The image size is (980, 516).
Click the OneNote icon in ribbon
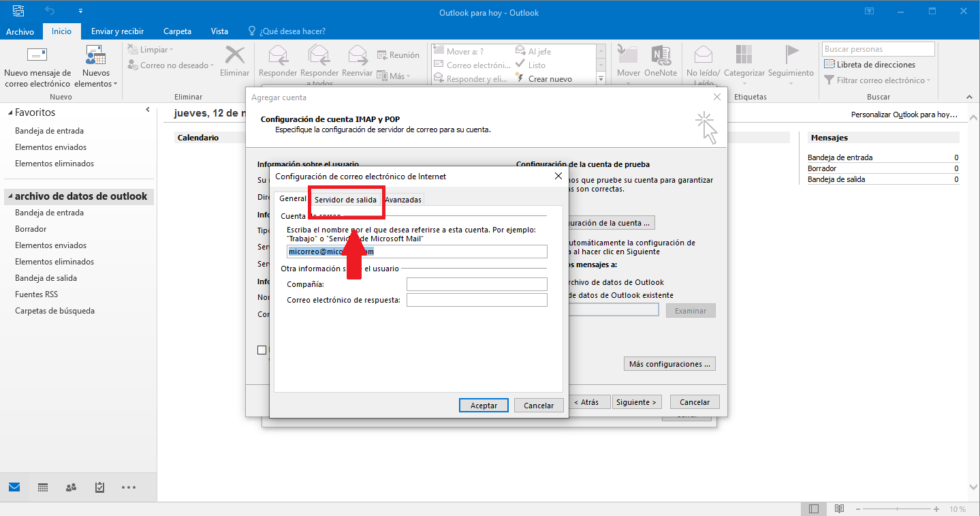(660, 56)
